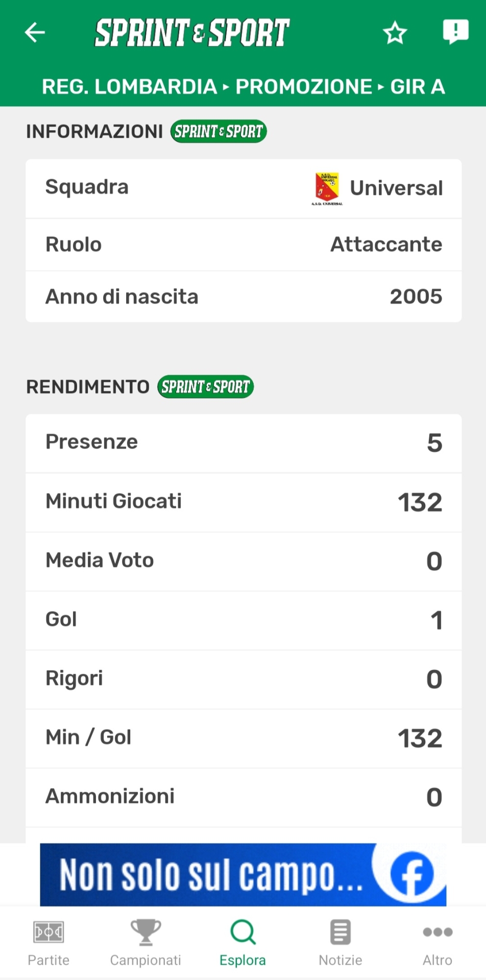Open the report feedback speech bubble icon
This screenshot has height=980, width=486.
point(455,32)
